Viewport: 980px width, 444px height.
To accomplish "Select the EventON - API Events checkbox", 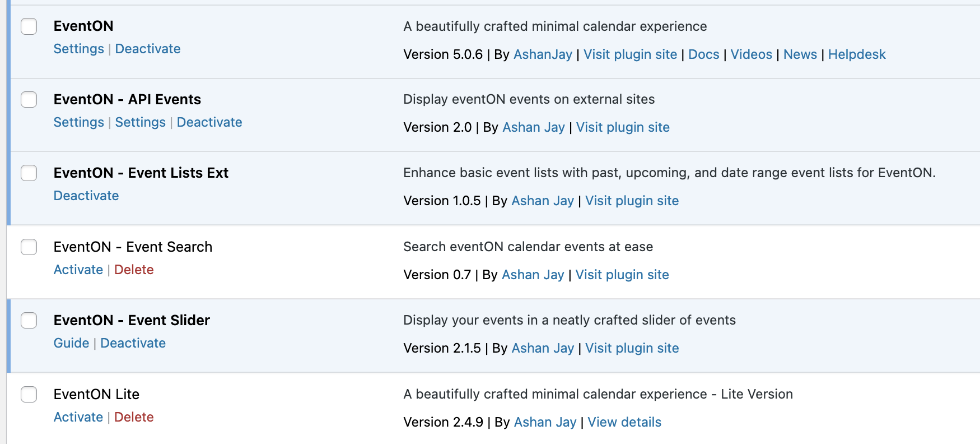I will pos(29,100).
